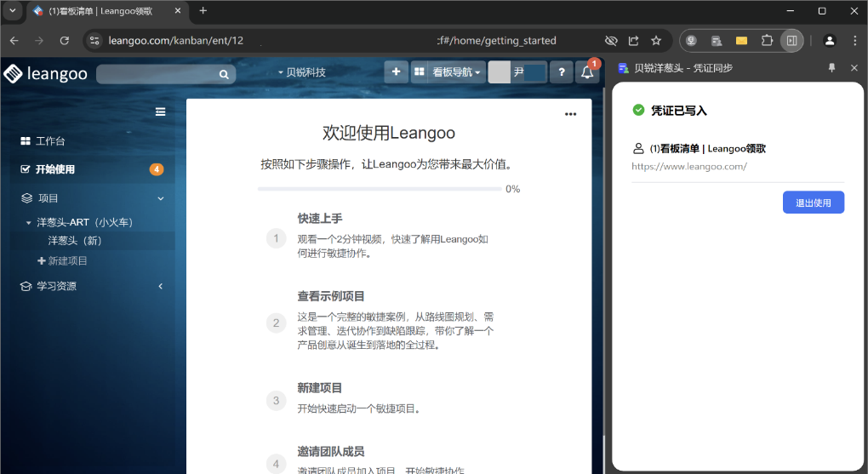The width and height of the screenshot is (868, 474).
Task: Click the https://www.leangoo.com/ text
Action: pos(689,166)
